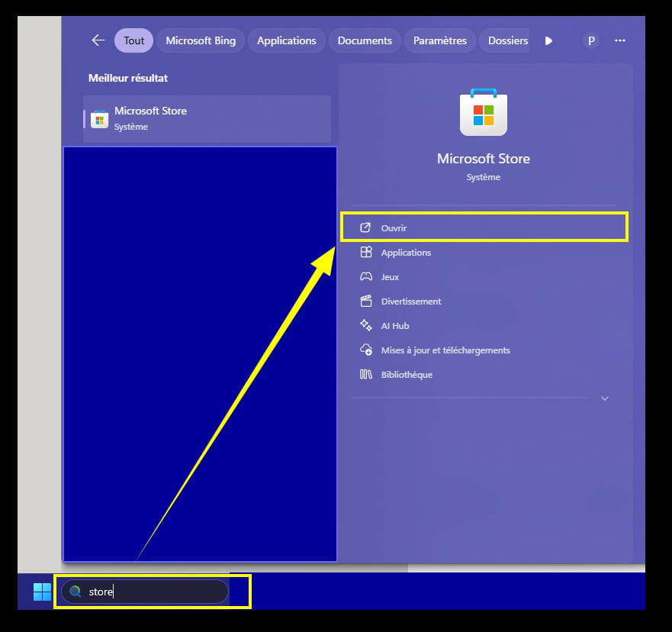Switch to the Dossiers filter tab
This screenshot has width=672, height=632.
[505, 40]
